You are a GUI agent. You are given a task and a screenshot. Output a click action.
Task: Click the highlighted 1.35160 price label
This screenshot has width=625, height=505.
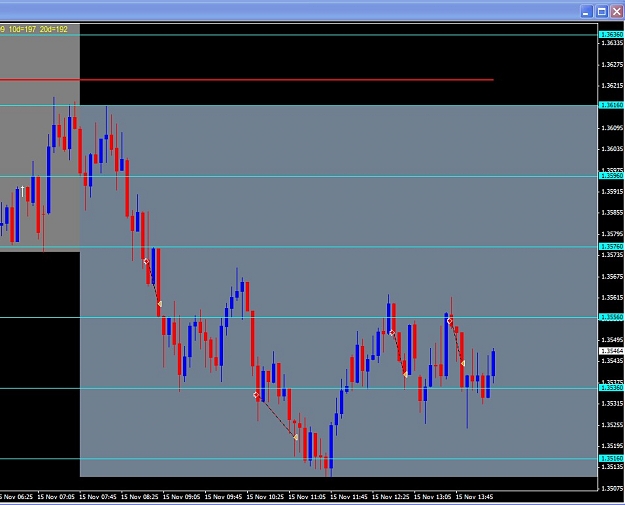(611, 459)
